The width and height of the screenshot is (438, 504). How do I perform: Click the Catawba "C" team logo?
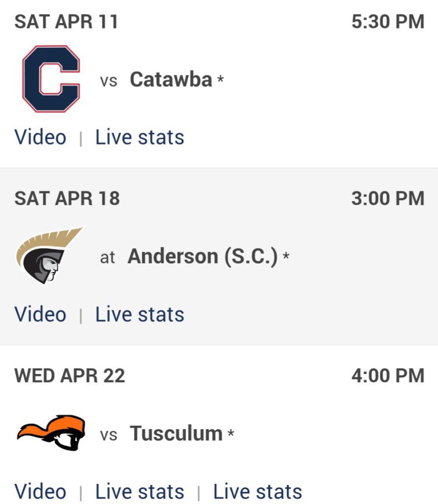tap(51, 79)
